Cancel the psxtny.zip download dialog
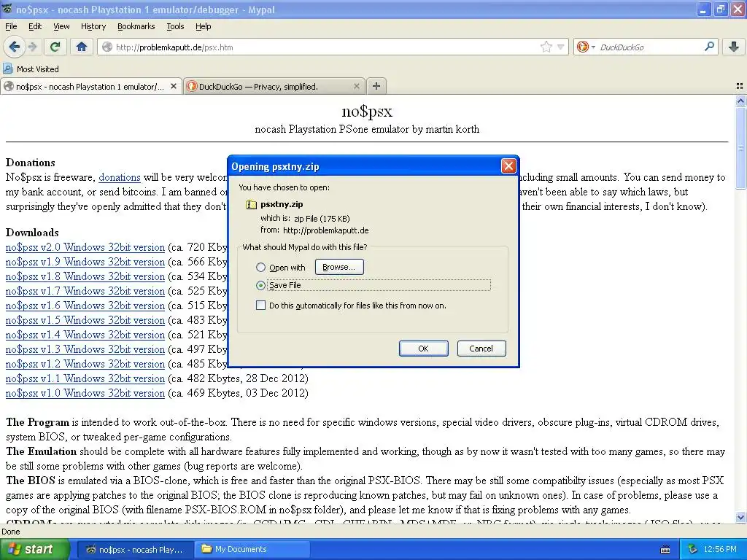 click(481, 348)
